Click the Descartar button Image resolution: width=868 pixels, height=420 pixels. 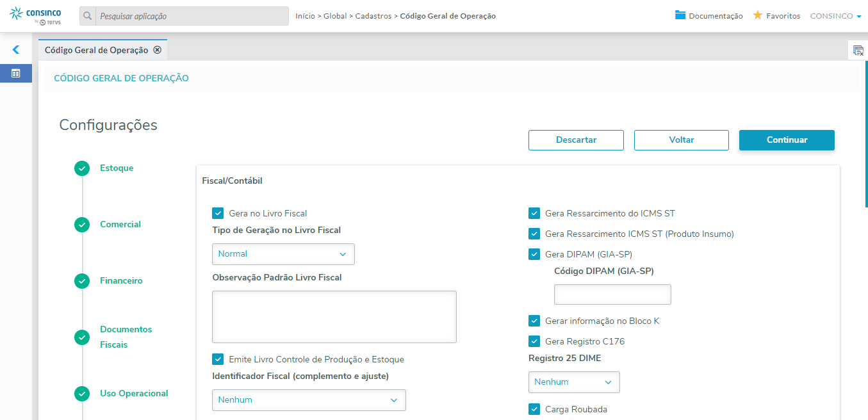pyautogui.click(x=576, y=140)
